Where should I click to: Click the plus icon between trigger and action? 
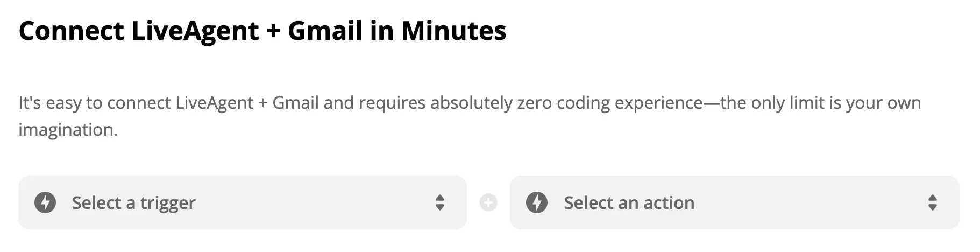tap(488, 203)
